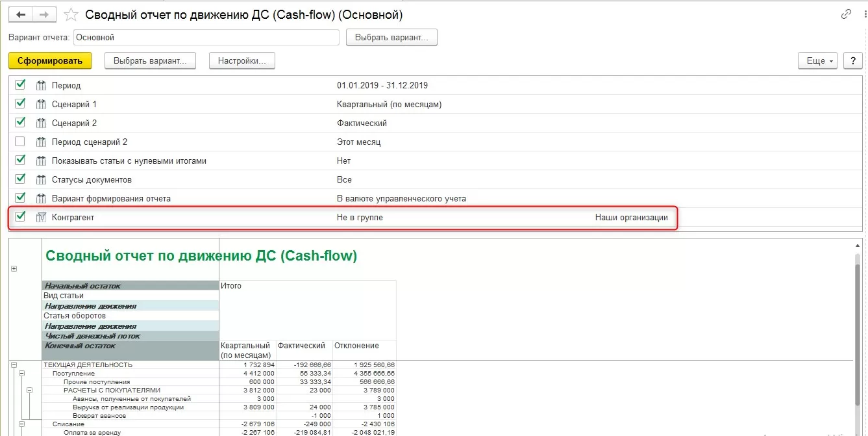Uncheck the Контрагент filter checkbox
The image size is (868, 436).
pyautogui.click(x=20, y=216)
